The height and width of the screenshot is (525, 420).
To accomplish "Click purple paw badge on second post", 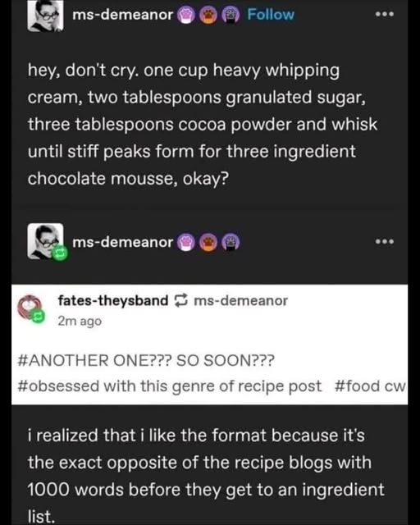I will coord(186,242).
